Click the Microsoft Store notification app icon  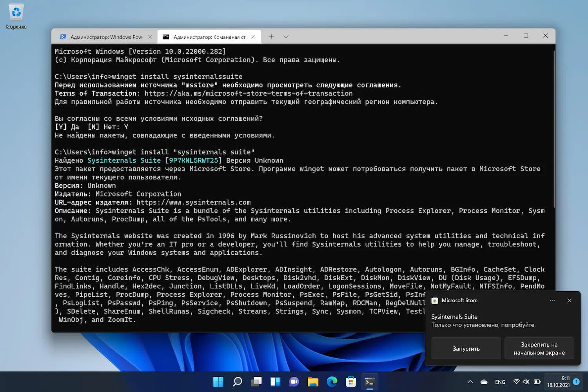tap(435, 301)
